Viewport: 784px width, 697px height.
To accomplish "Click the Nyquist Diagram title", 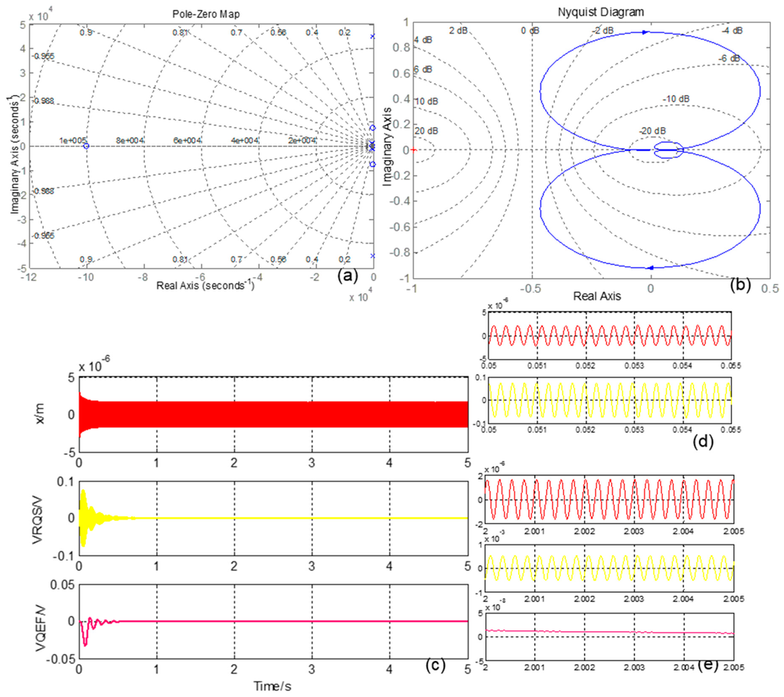I will pyautogui.click(x=600, y=12).
